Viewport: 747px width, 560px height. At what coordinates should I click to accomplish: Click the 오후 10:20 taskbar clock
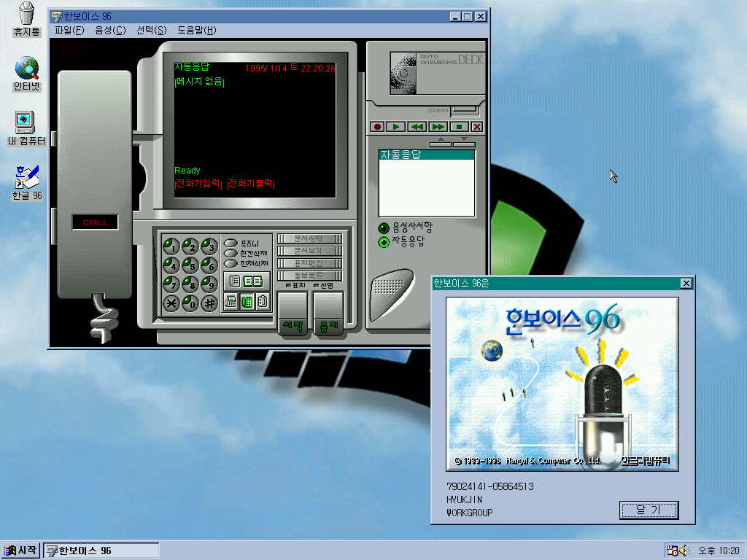pyautogui.click(x=719, y=551)
